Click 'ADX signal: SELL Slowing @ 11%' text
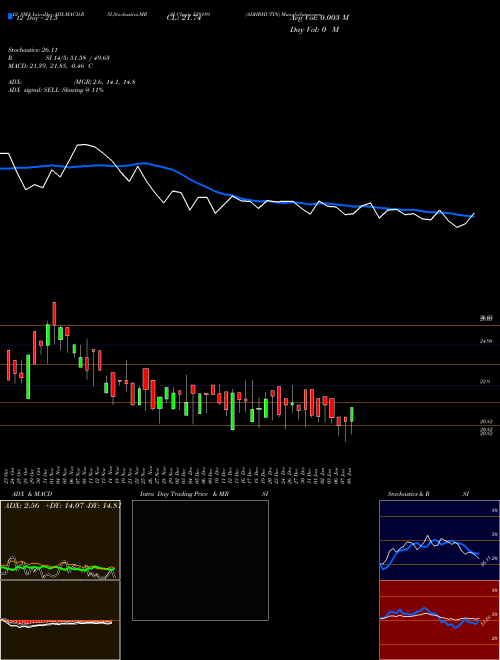500x660 pixels. [x=56, y=90]
